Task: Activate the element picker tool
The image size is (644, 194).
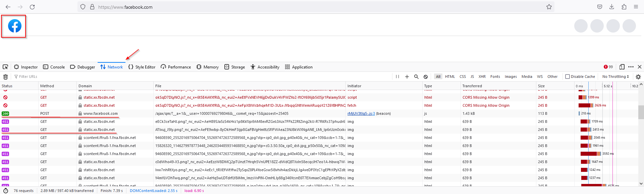Action: (x=5, y=67)
